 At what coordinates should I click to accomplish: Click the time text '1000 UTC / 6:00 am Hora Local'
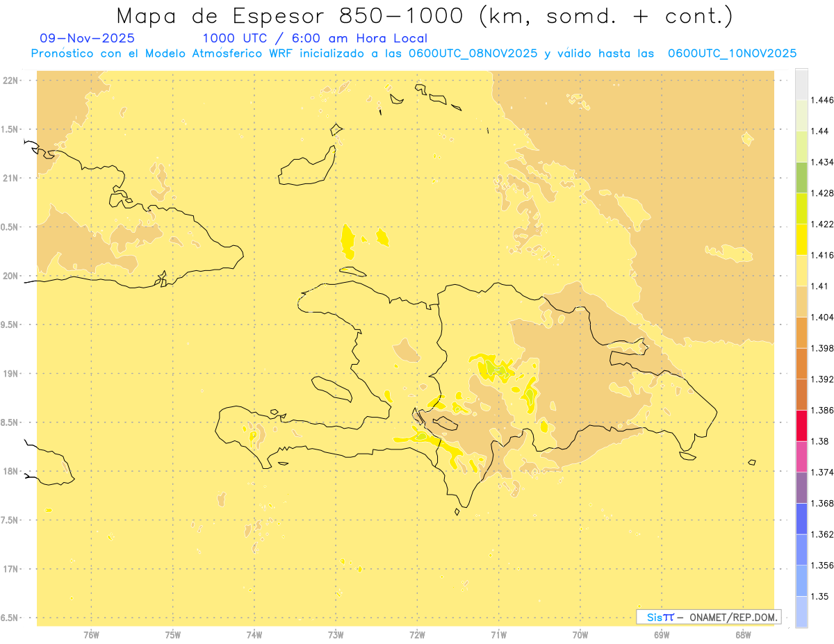[315, 38]
